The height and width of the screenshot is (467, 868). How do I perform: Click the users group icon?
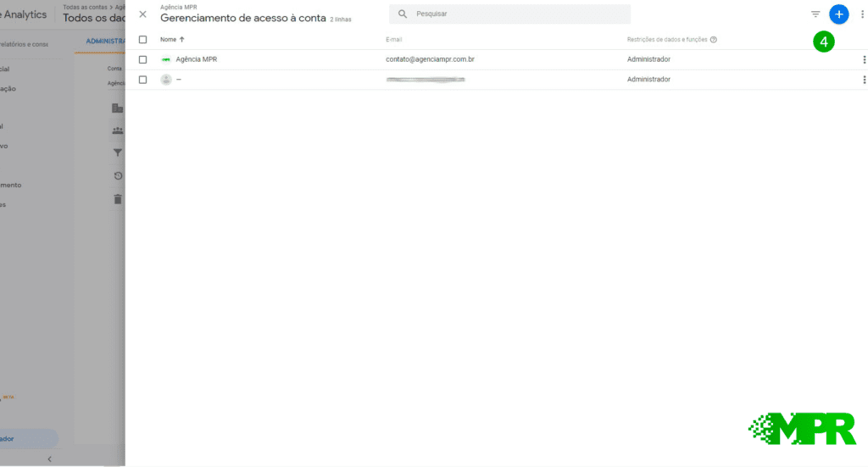pyautogui.click(x=118, y=131)
